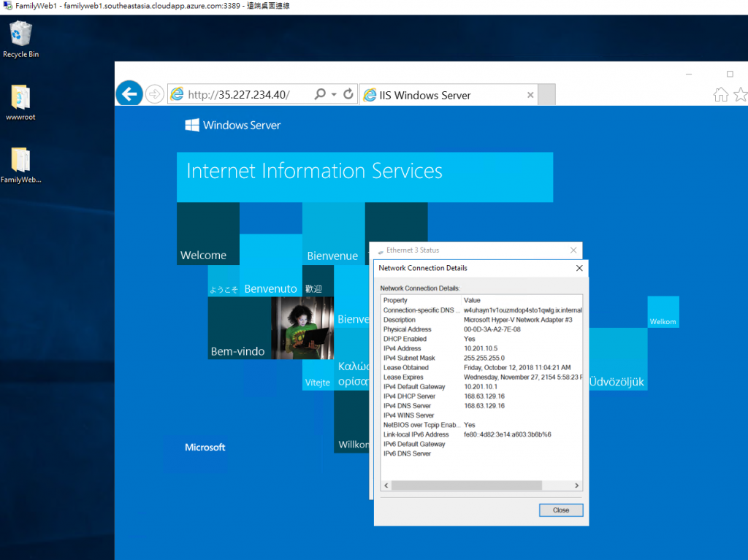Image resolution: width=748 pixels, height=560 pixels.
Task: Select the Lease Expires row
Action: click(482, 377)
